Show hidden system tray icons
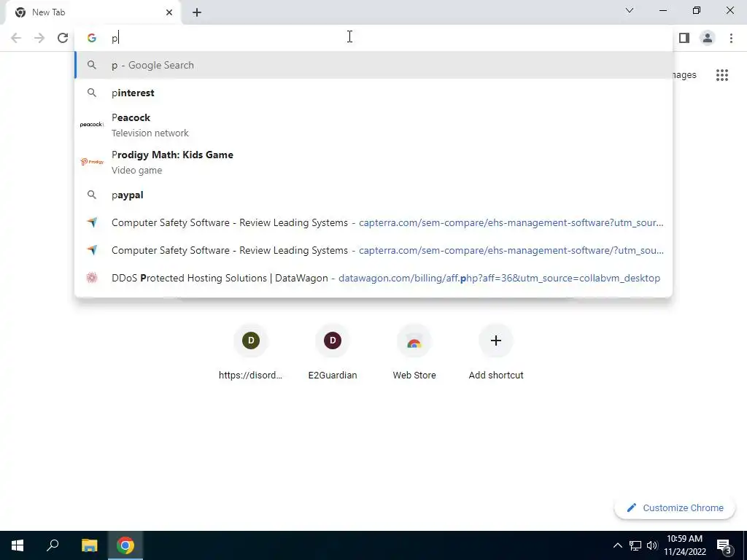Screen dimensions: 747x560 click(617, 545)
